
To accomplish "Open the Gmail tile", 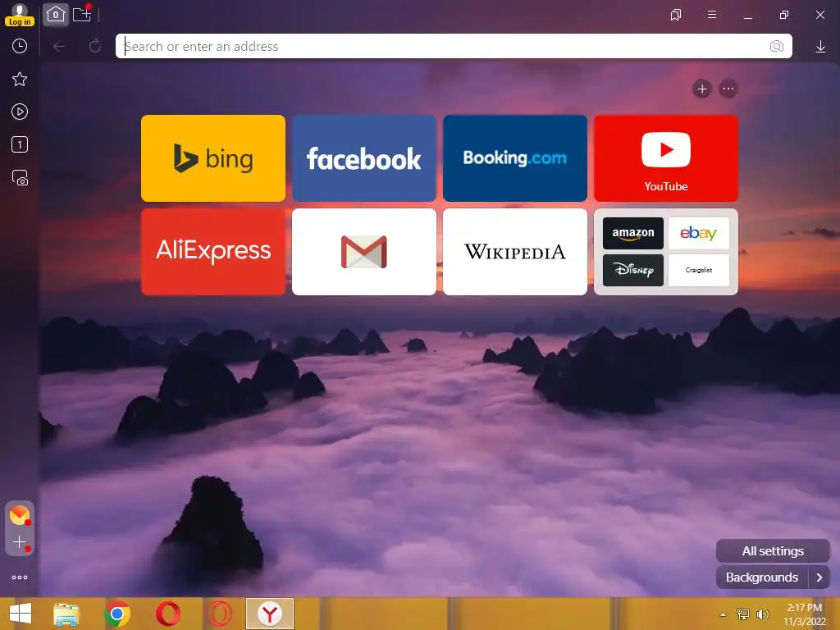I will [363, 252].
